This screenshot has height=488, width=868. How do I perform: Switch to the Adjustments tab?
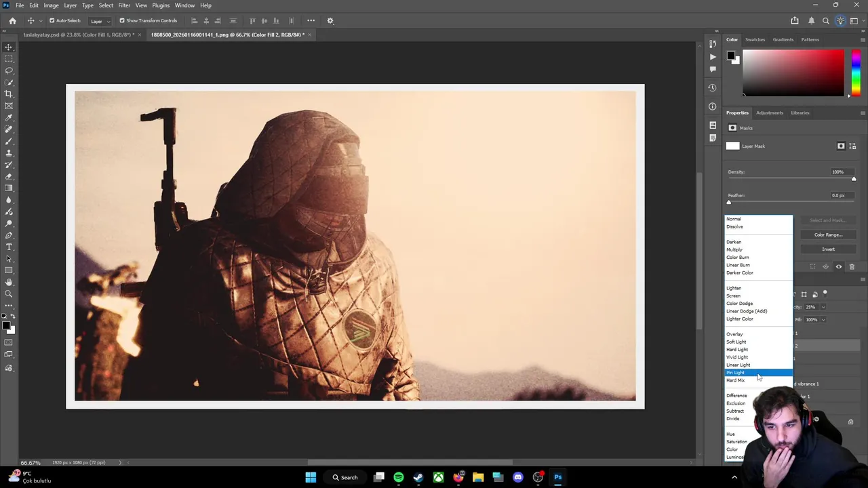[x=769, y=113]
